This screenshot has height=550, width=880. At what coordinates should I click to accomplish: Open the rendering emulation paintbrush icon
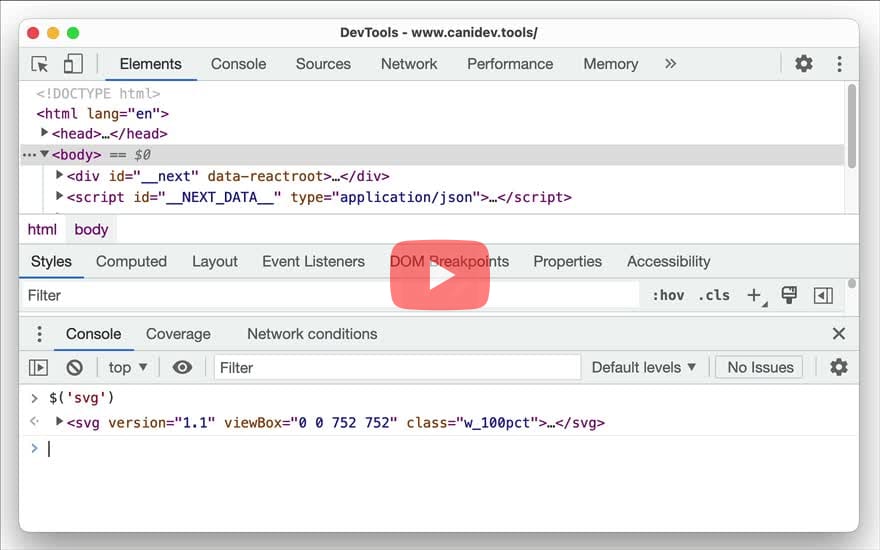[789, 295]
